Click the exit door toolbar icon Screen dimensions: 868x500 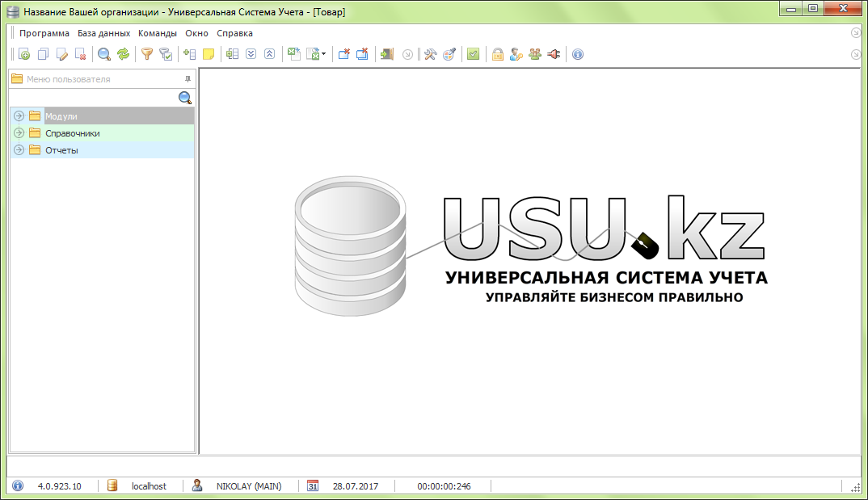[387, 54]
